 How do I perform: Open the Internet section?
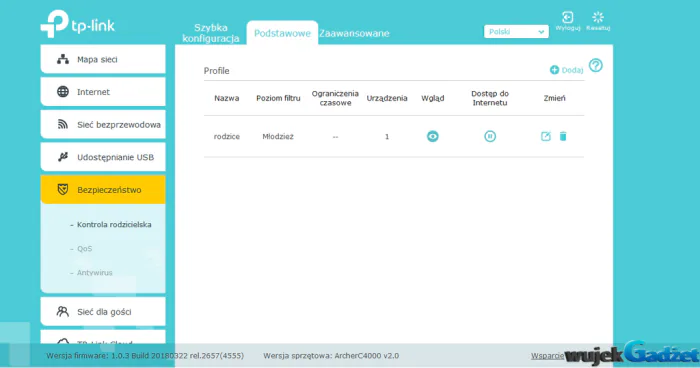(103, 92)
